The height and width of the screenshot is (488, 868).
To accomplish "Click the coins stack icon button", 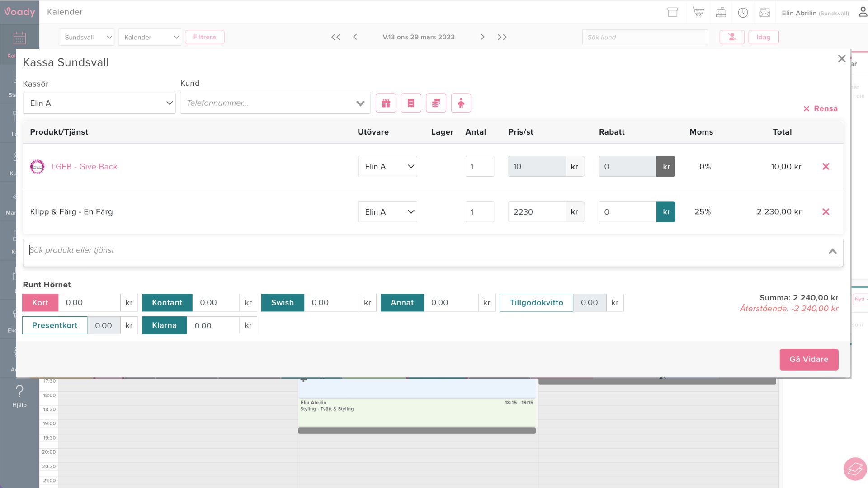I will tap(436, 103).
